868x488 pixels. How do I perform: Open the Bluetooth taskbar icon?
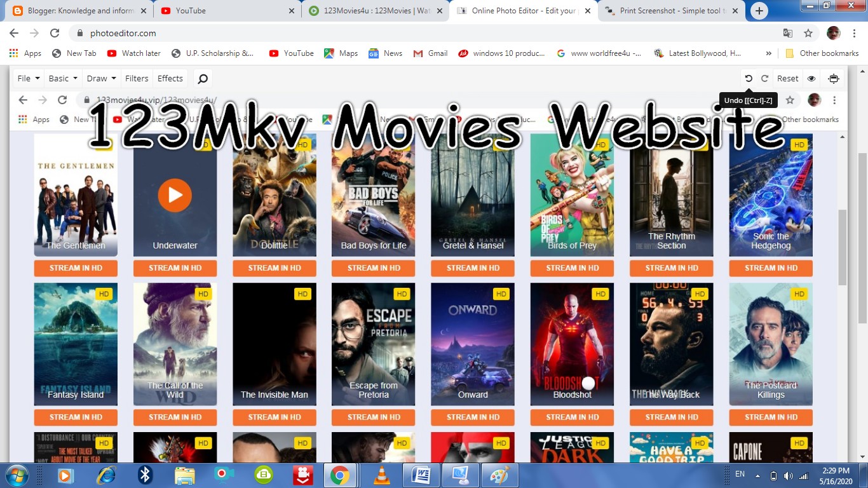click(146, 475)
